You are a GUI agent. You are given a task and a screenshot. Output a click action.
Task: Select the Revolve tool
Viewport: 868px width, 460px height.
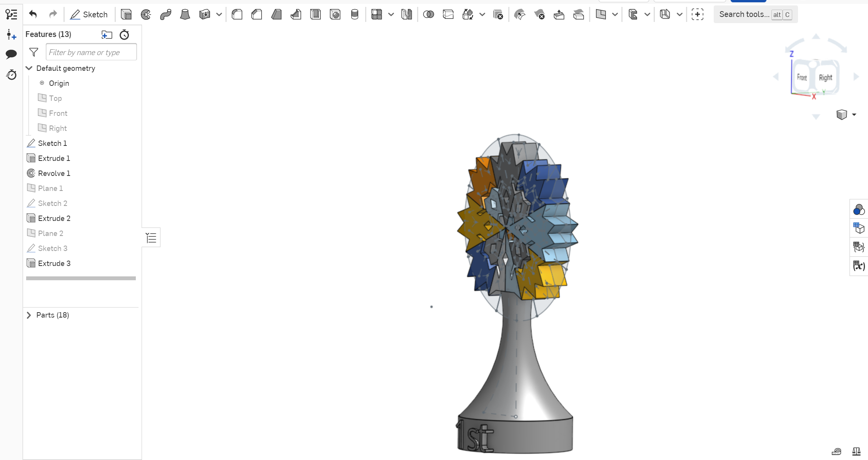pos(146,14)
